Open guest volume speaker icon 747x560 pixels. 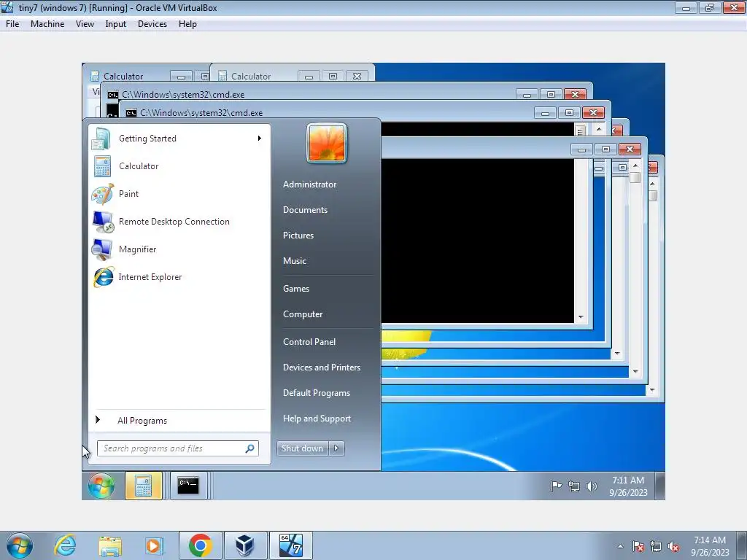pos(591,486)
